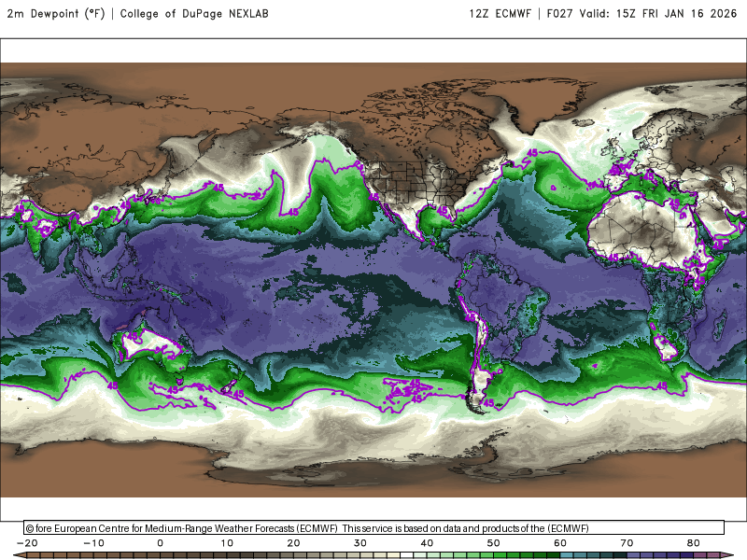The image size is (747, 560).
Task: Click the purple high-end arrow of color scale
Action: pos(727,555)
